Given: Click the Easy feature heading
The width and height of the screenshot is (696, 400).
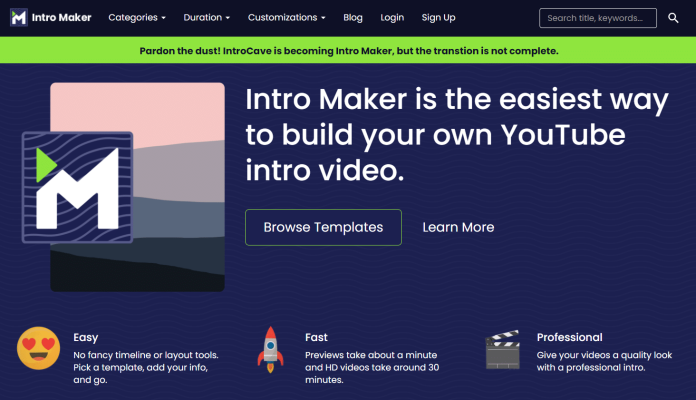Looking at the screenshot, I should coord(86,337).
